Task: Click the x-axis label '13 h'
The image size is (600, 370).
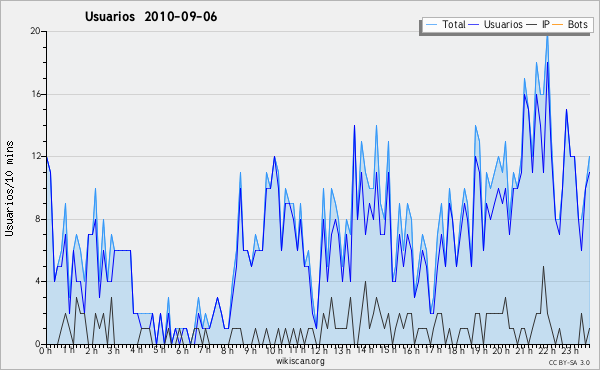Action: point(342,350)
